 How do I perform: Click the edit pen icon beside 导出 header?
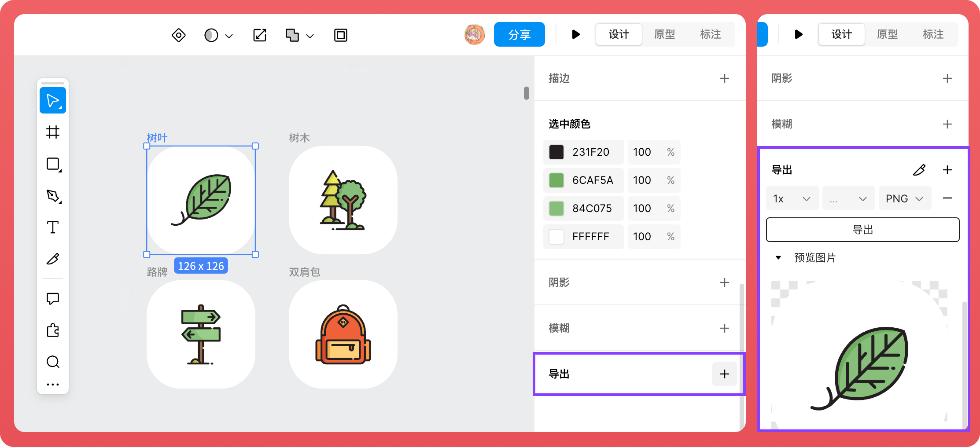click(x=919, y=170)
